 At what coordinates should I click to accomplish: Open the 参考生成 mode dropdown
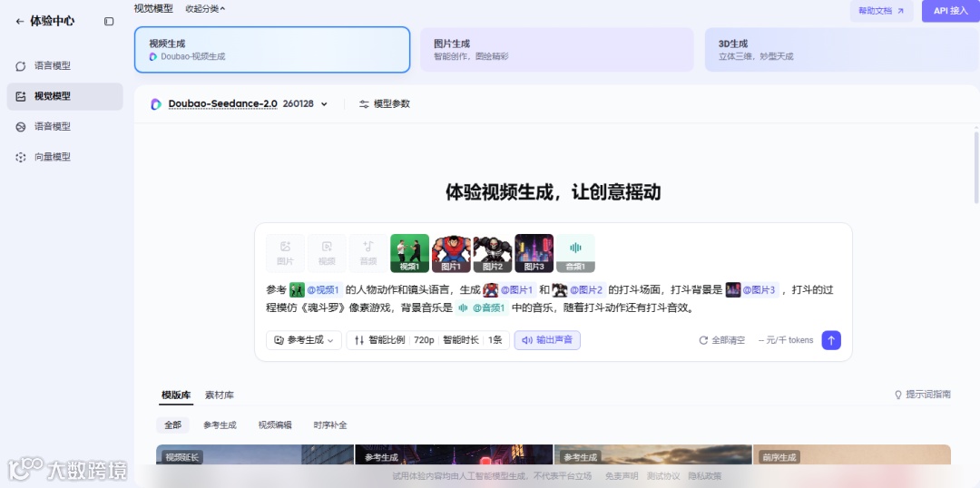click(304, 340)
